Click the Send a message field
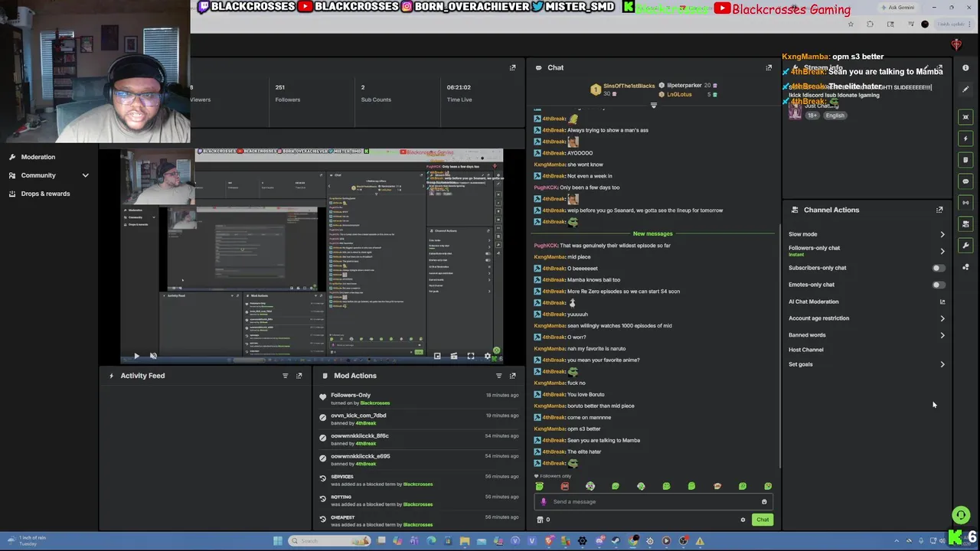Viewport: 980px width, 551px height. coord(652,502)
